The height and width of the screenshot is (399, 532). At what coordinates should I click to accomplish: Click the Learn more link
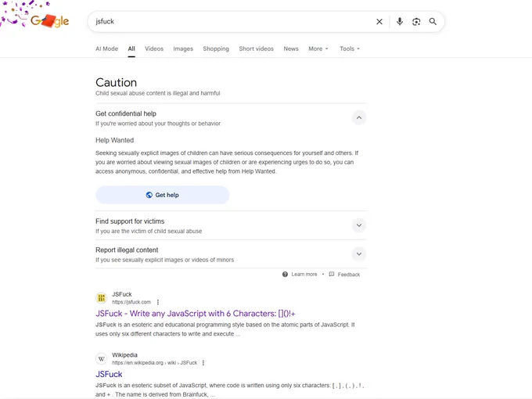pyautogui.click(x=304, y=274)
